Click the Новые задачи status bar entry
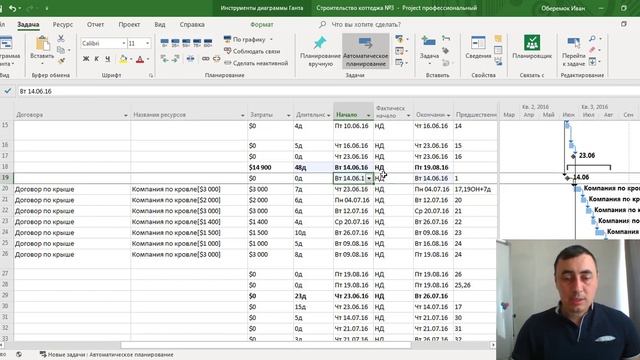 click(107, 355)
